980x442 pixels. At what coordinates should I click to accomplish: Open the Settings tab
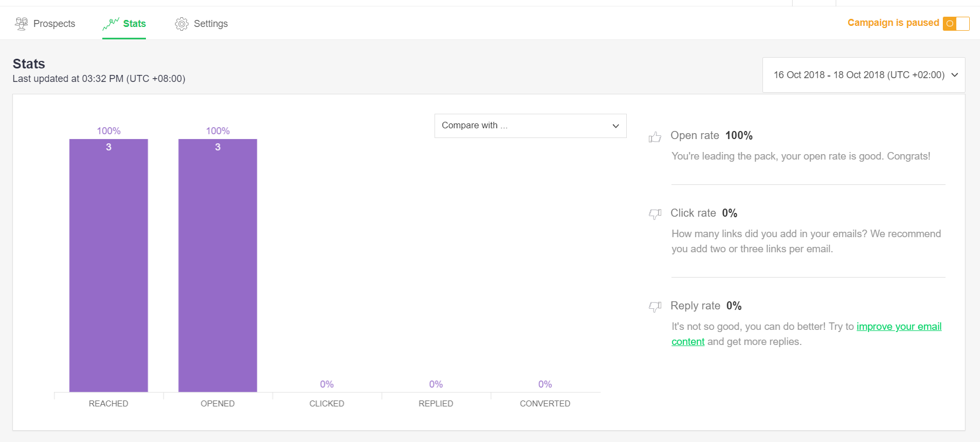tap(211, 24)
